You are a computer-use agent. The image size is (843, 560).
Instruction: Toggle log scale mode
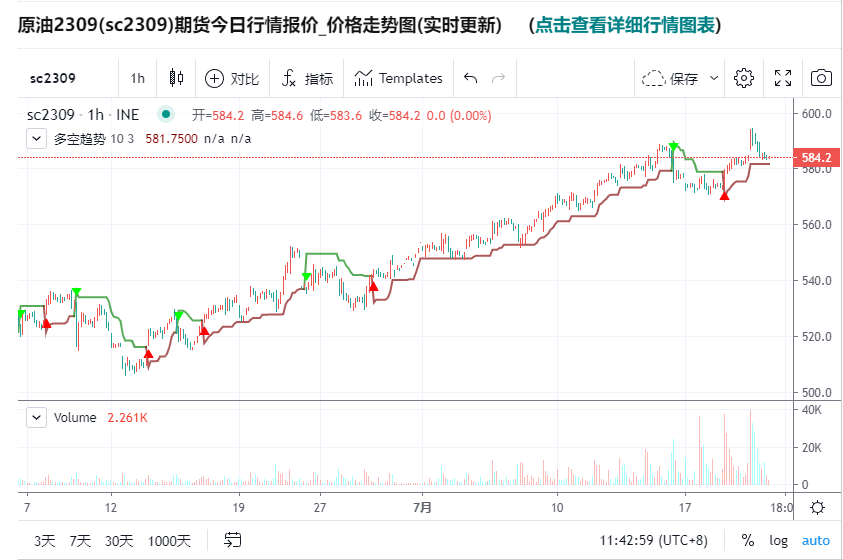[778, 541]
